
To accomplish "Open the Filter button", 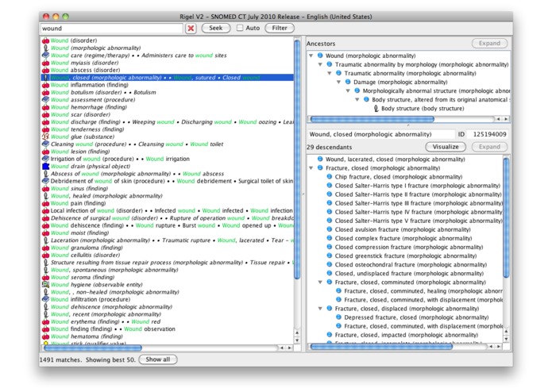I will click(x=280, y=28).
